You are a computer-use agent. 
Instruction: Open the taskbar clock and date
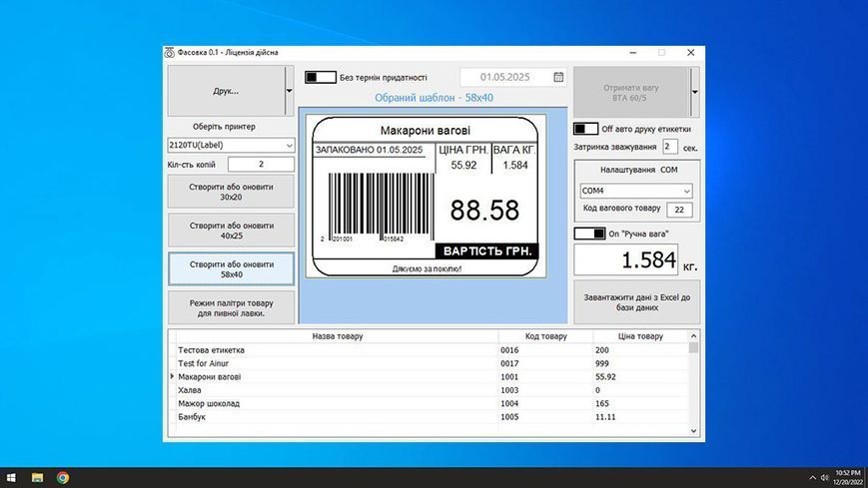tap(847, 477)
